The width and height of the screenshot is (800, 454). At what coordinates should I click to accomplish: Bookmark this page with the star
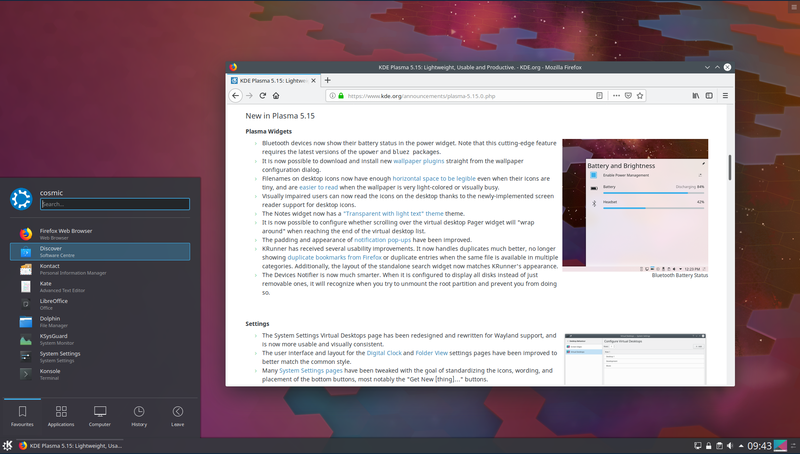(x=640, y=95)
